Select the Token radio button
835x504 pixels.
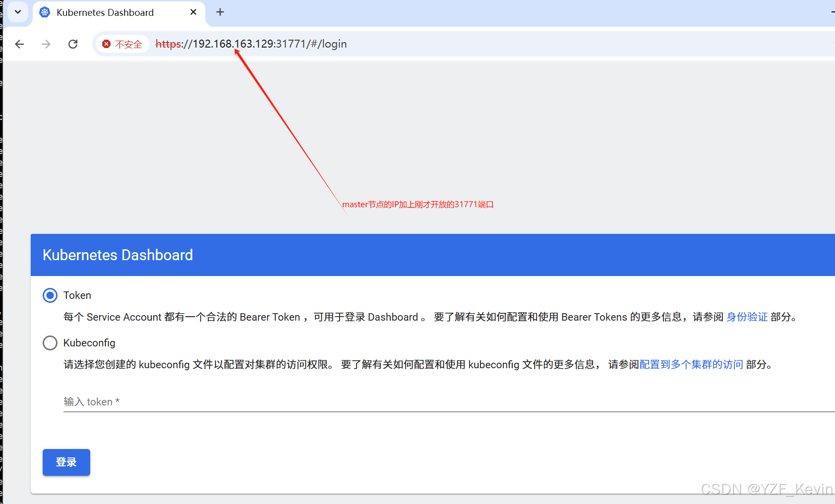click(50, 295)
